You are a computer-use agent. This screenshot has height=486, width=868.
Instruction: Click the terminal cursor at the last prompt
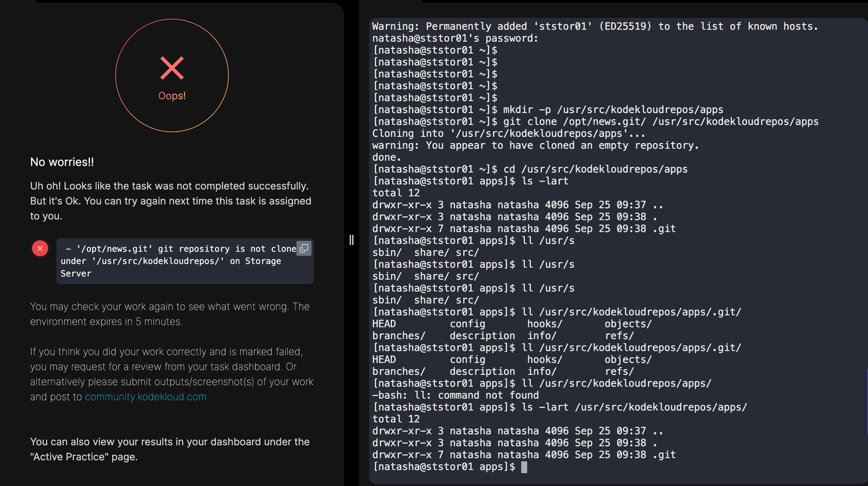pos(524,467)
